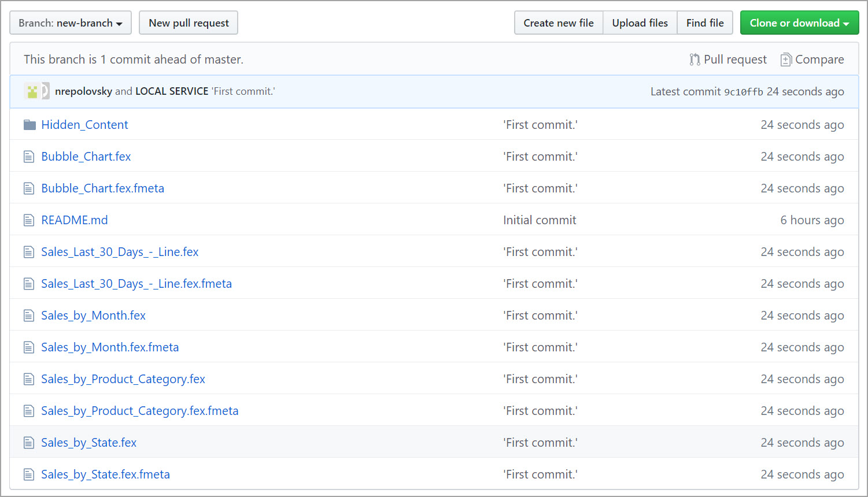Image resolution: width=868 pixels, height=497 pixels.
Task: Click the nrepolovsky author name
Action: click(x=83, y=91)
